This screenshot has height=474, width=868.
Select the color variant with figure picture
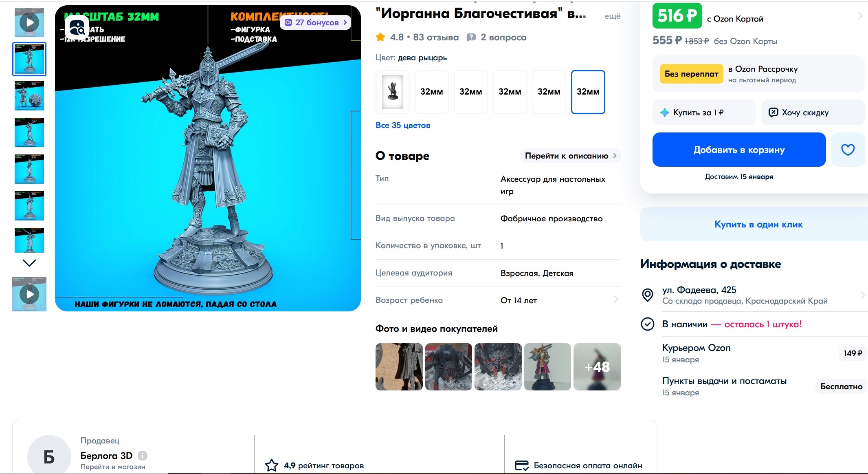[x=393, y=92]
